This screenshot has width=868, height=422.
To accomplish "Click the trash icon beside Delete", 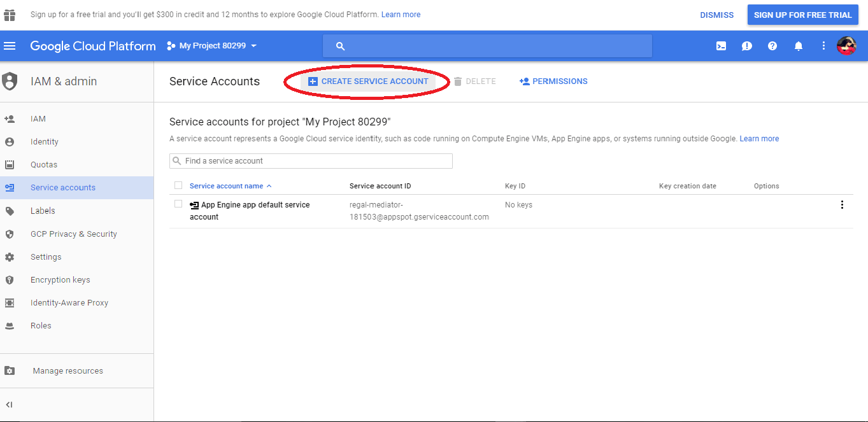I will 458,81.
